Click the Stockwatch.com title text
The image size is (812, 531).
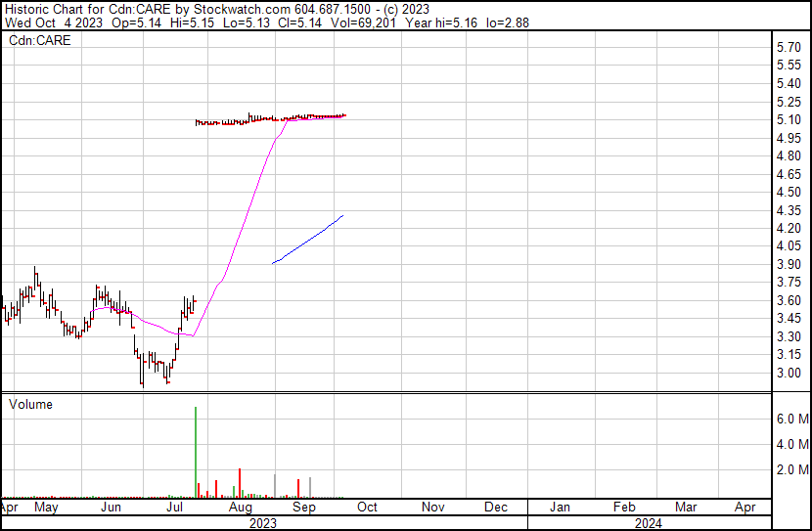pos(239,9)
